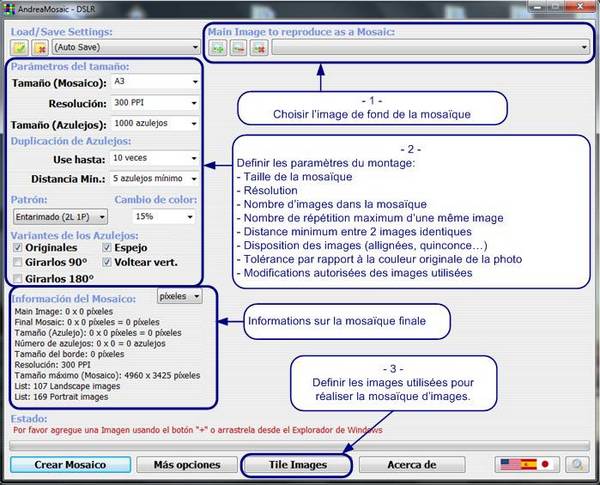Click the load settings icon
This screenshot has width=600, height=485.
(x=18, y=46)
